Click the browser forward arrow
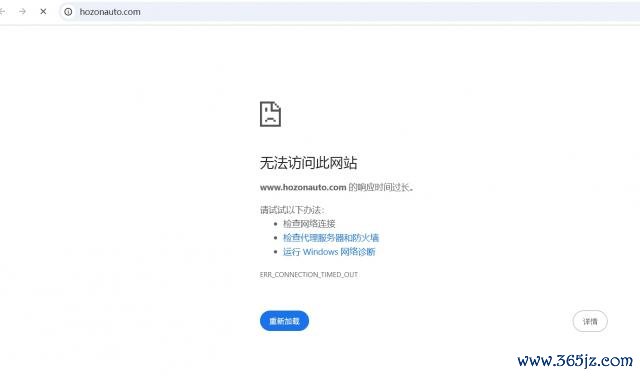Image resolution: width=640 pixels, height=376 pixels. [22, 11]
